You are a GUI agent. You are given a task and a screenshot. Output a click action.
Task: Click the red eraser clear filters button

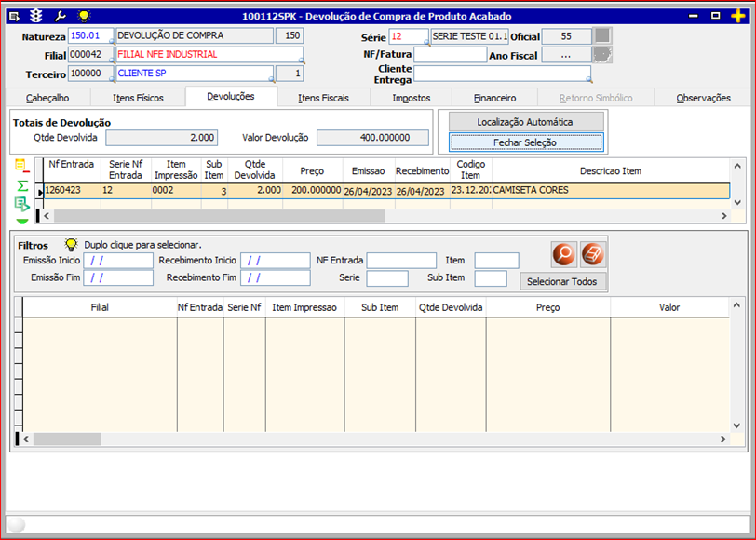[x=593, y=253]
